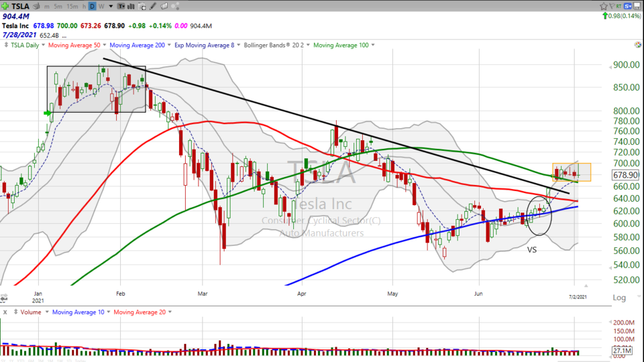Click the 678.98 open price value

point(44,26)
